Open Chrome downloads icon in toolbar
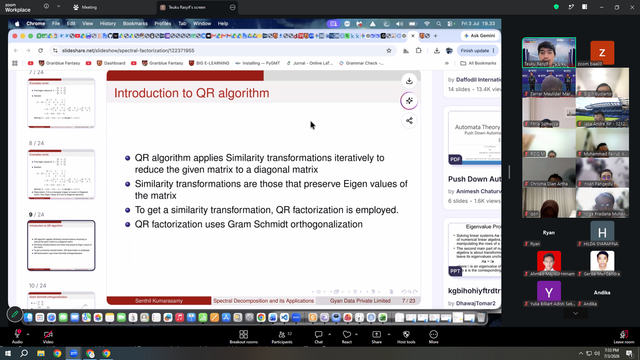Viewport: 640px width, 360px height. tap(437, 51)
